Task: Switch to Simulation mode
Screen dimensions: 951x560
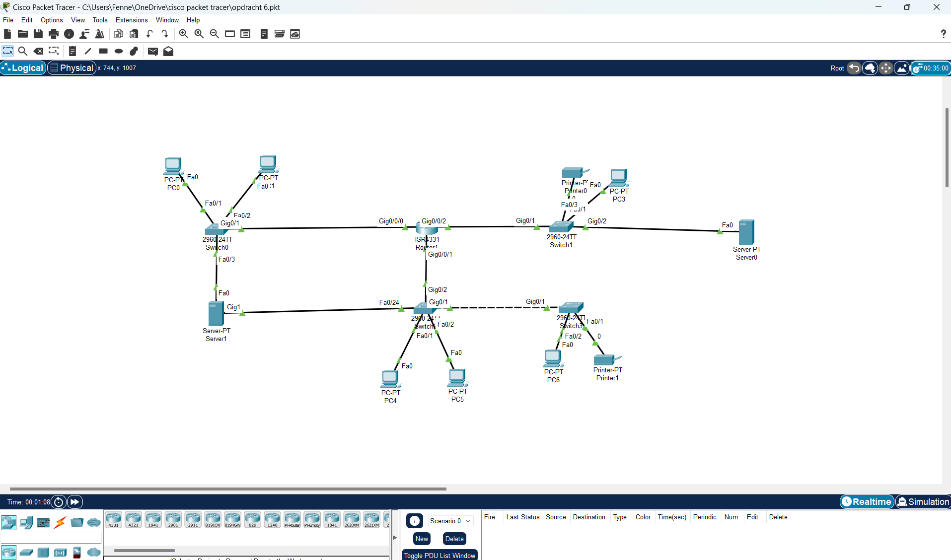Action: [x=923, y=502]
